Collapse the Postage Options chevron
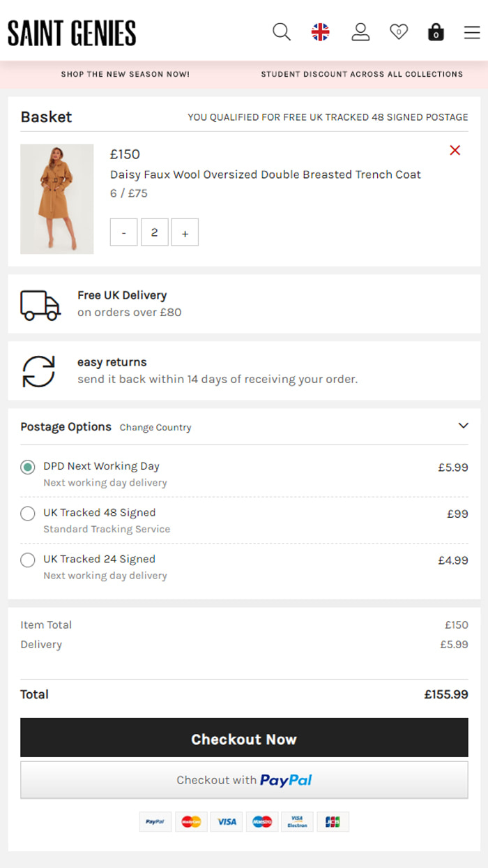 point(463,426)
